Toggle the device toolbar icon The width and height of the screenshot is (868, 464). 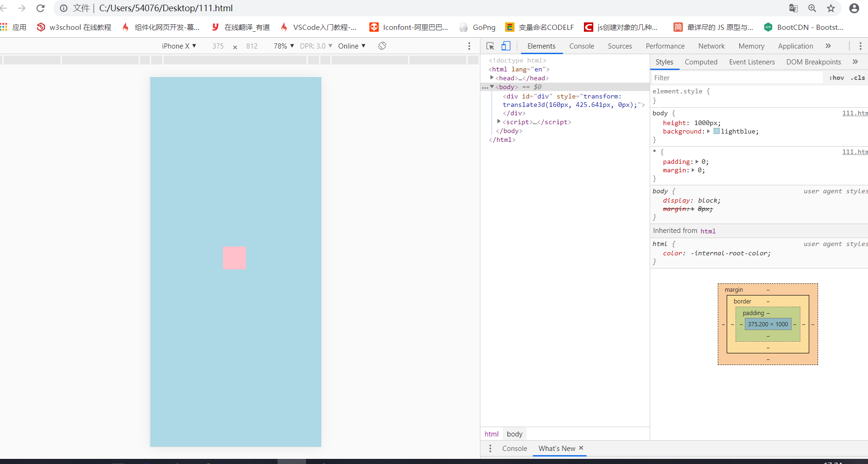(506, 46)
